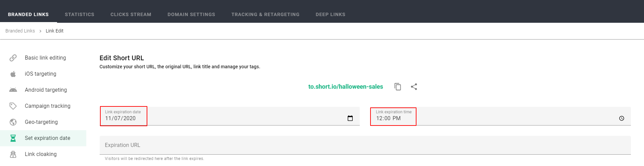The image size is (644, 166).
Task: Open the Deep Links tab
Action: (x=331, y=14)
